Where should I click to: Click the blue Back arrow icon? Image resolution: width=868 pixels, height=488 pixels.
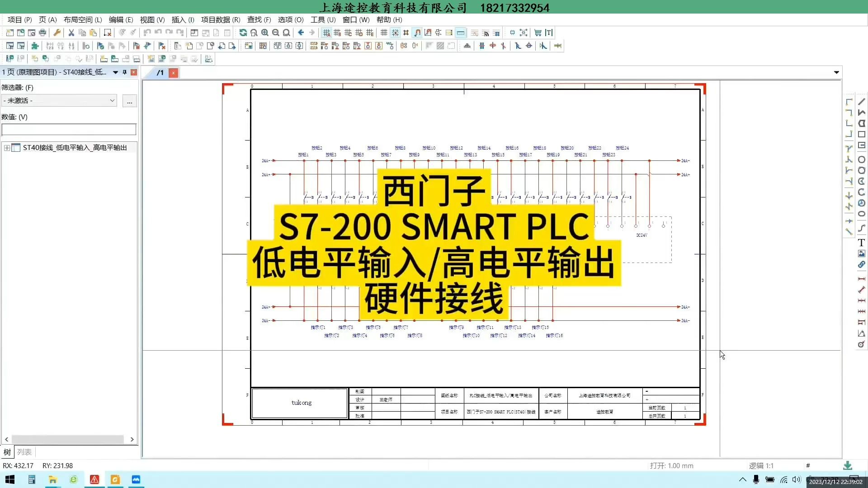301,33
